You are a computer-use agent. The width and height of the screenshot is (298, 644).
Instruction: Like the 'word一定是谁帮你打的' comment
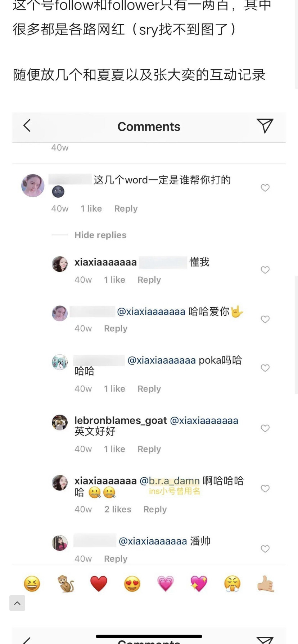[x=265, y=188]
